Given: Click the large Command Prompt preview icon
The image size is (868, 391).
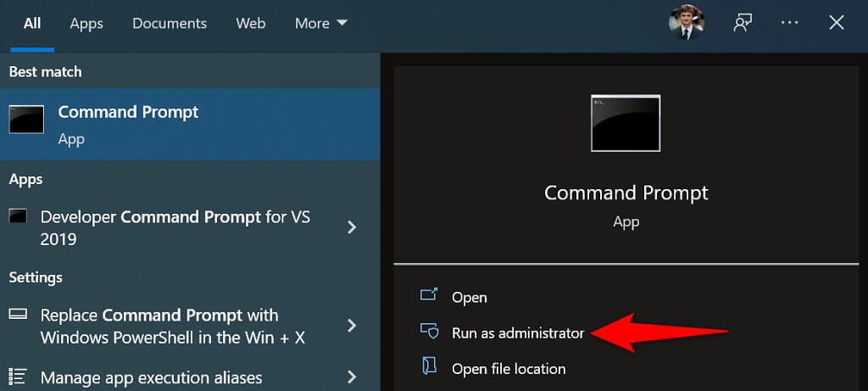Looking at the screenshot, I should coord(626,123).
